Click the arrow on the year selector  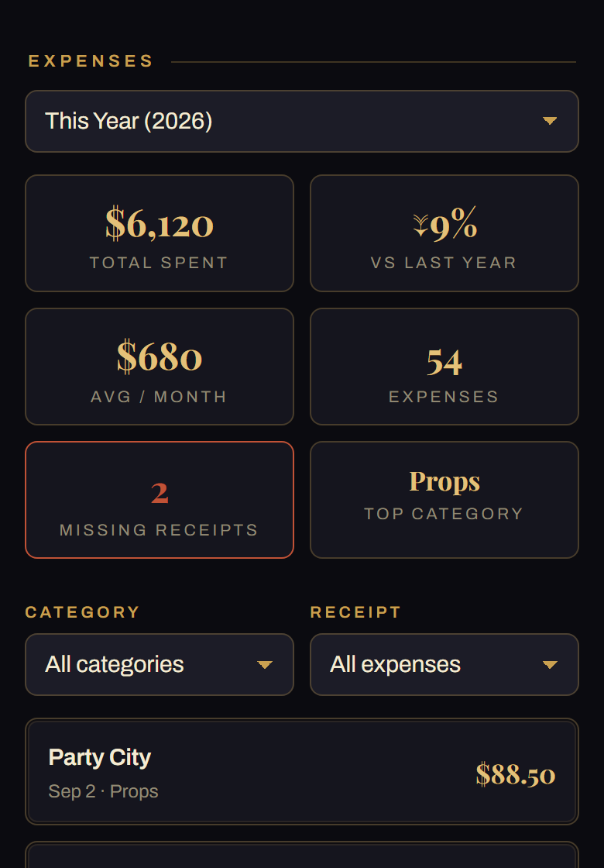tap(549, 121)
